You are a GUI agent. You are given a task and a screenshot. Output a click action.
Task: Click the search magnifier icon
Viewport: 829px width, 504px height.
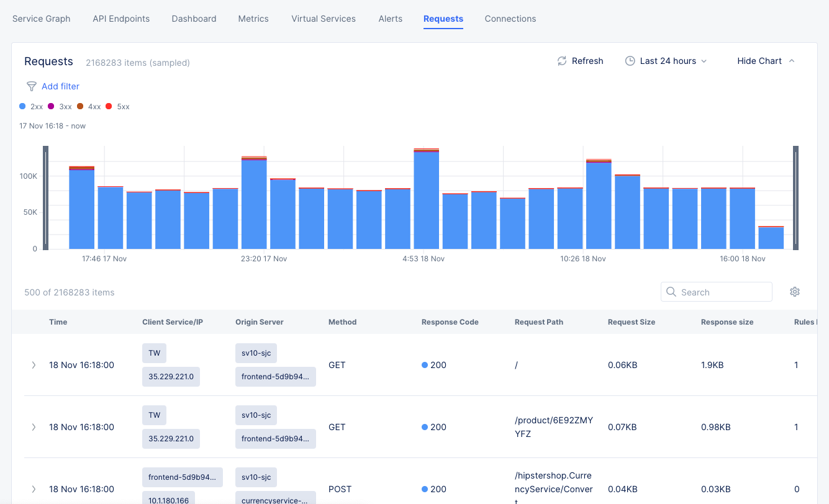point(671,292)
